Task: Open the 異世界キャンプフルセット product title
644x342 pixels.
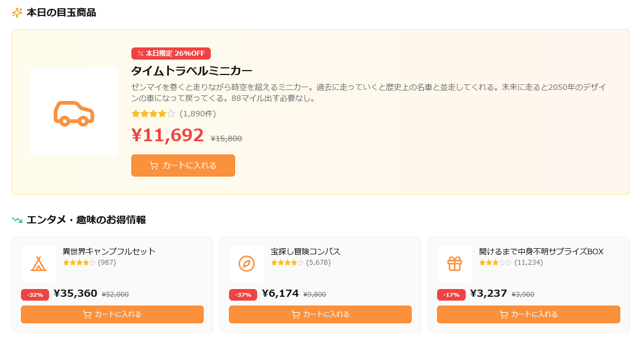Action: 109,252
